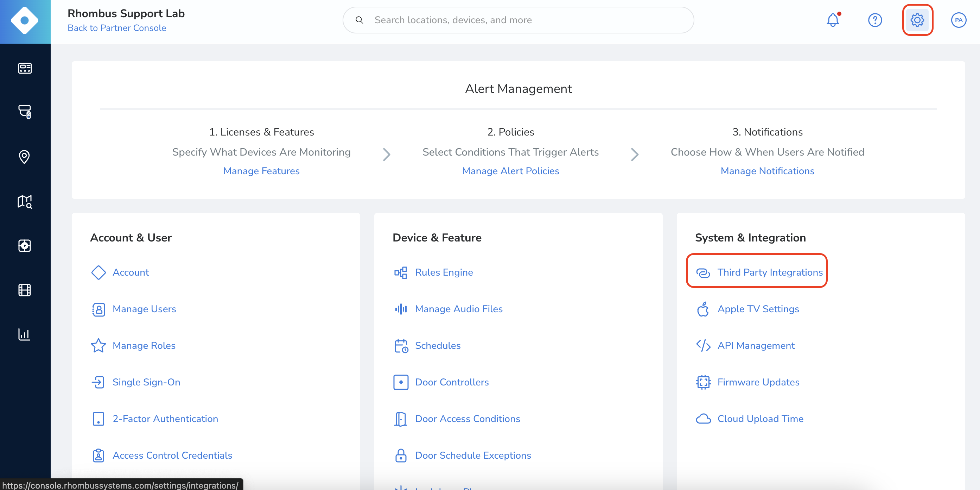Click the Access Control Credentials badge icon
Image resolution: width=980 pixels, height=490 pixels.
point(98,456)
